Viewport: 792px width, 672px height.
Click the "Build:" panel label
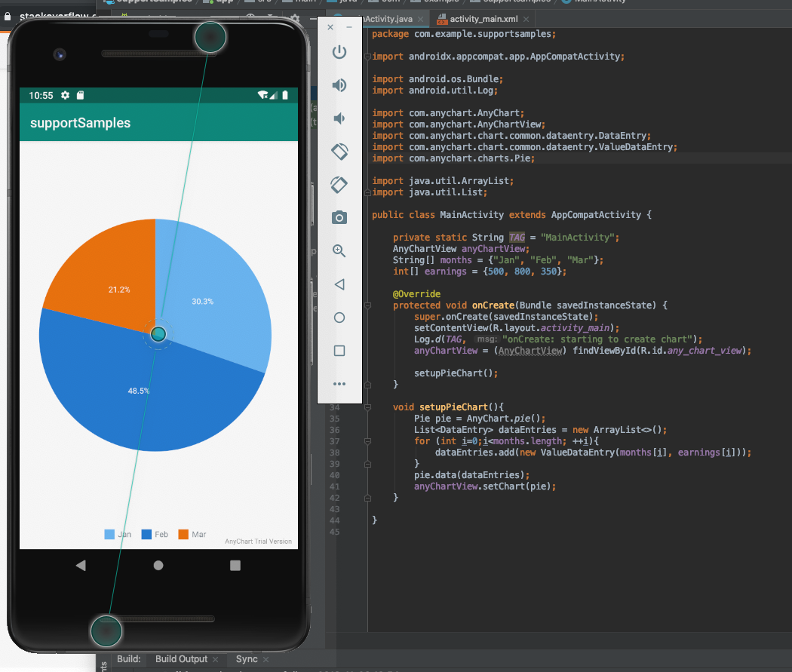[129, 659]
